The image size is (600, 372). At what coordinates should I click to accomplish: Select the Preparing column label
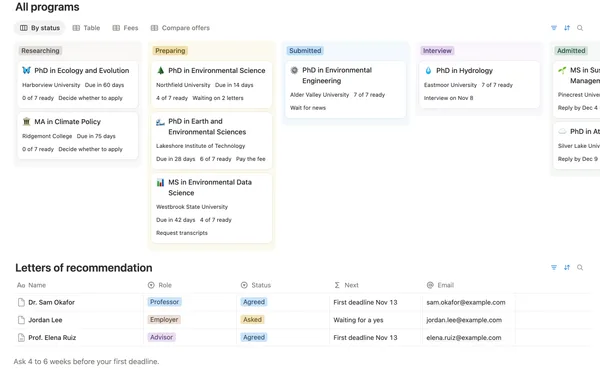[170, 51]
